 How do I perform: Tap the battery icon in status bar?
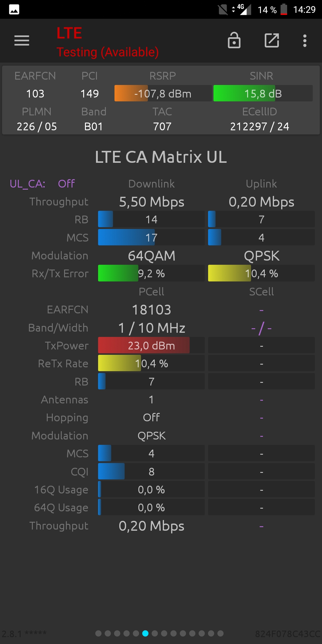pos(284,9)
